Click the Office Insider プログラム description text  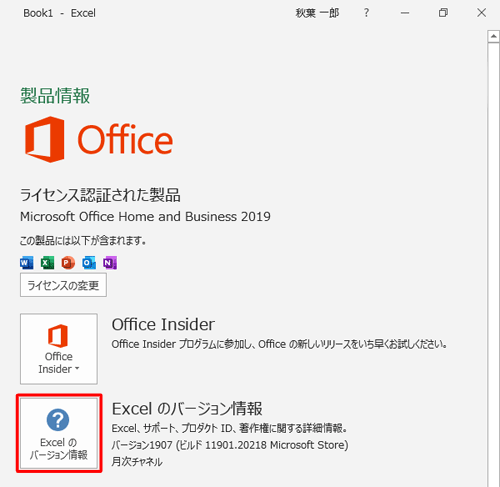click(x=279, y=344)
